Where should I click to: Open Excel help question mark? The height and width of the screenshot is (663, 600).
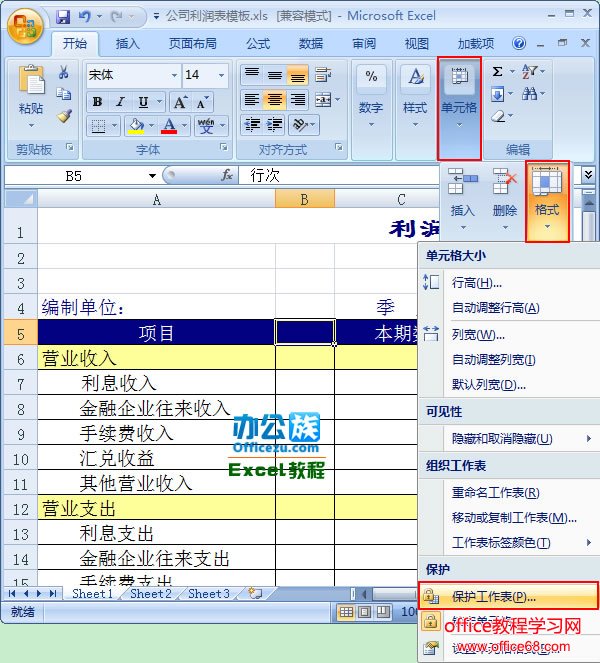[519, 43]
